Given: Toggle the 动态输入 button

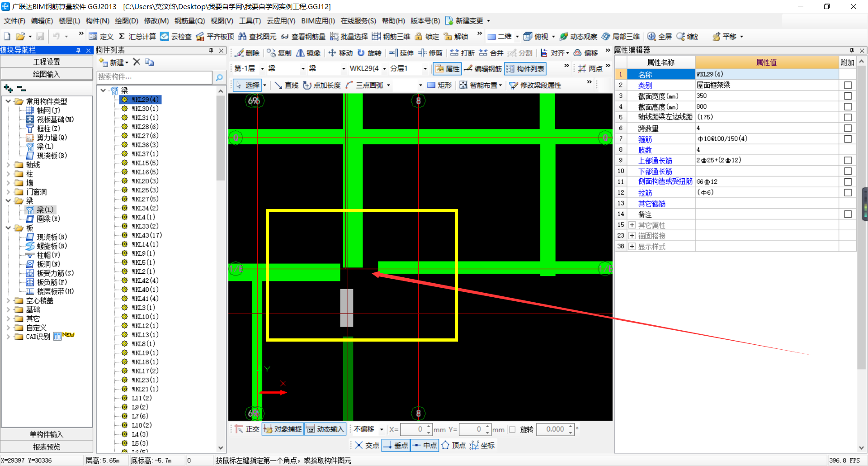Looking at the screenshot, I should point(325,429).
